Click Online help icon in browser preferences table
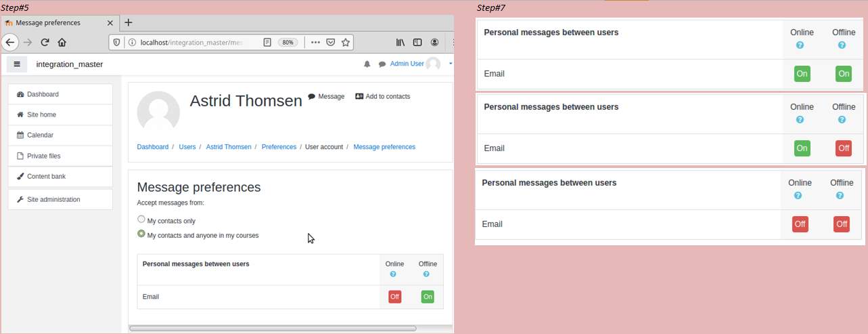This screenshot has height=334, width=868. [x=393, y=274]
